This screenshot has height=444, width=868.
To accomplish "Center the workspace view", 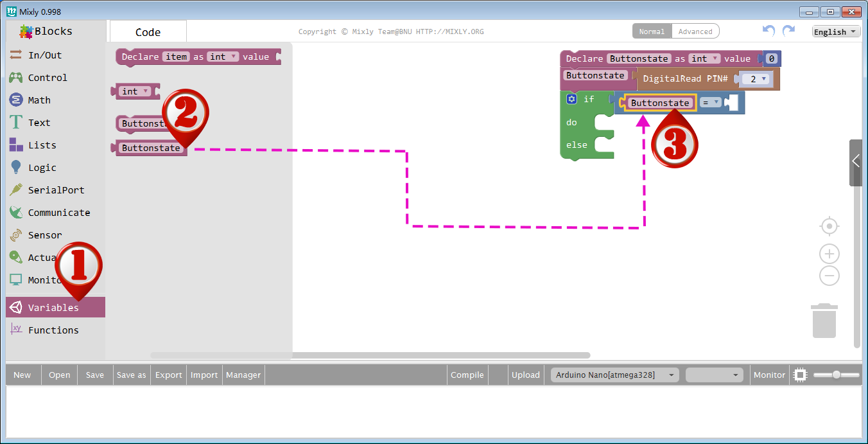I will tap(829, 227).
